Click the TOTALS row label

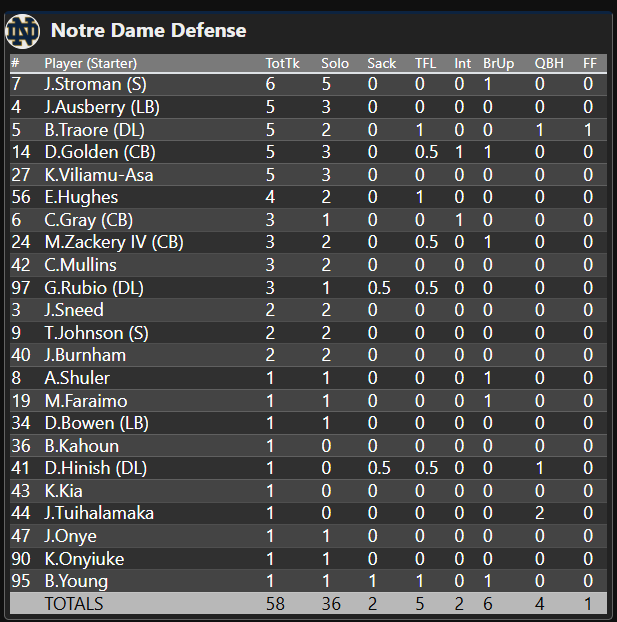click(73, 604)
